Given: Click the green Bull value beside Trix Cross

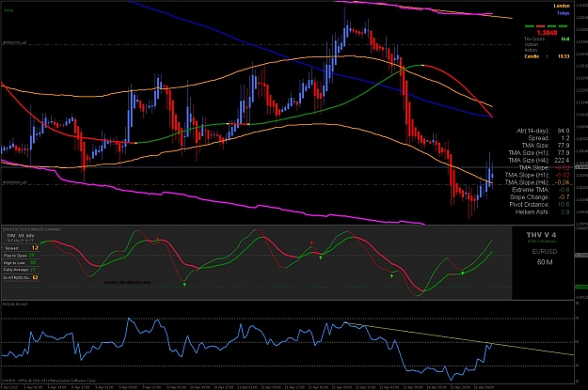Looking at the screenshot, I should [565, 39].
